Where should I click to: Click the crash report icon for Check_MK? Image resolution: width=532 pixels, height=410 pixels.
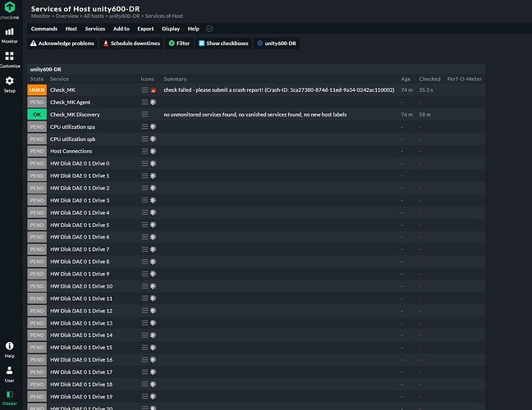click(154, 89)
